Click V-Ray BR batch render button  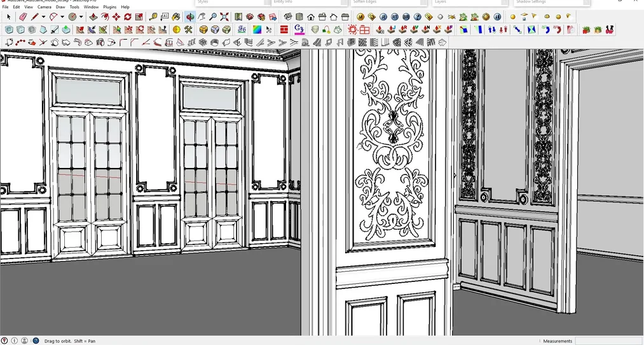click(406, 17)
